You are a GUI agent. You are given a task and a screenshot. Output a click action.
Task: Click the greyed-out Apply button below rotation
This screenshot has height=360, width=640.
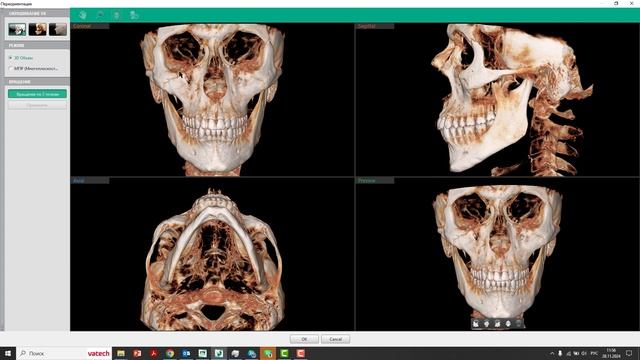pos(37,105)
